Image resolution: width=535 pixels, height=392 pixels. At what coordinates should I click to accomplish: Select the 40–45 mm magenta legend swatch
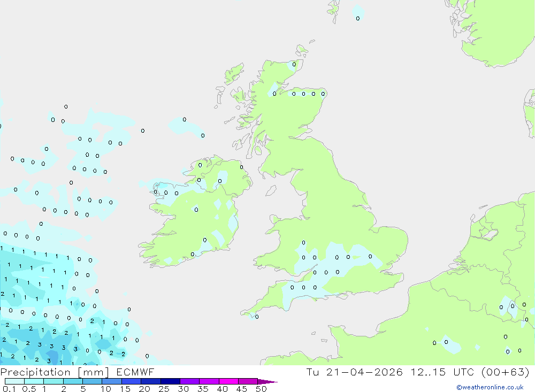point(228,381)
